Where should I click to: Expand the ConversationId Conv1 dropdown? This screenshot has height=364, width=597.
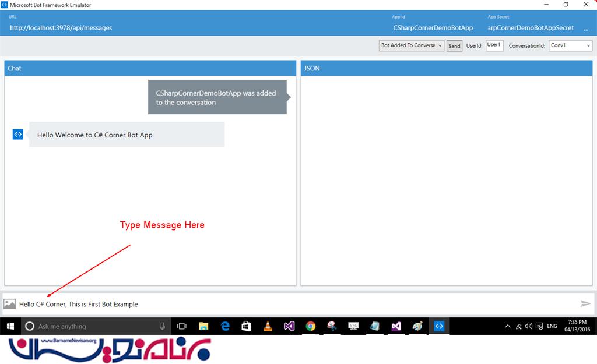pos(570,45)
